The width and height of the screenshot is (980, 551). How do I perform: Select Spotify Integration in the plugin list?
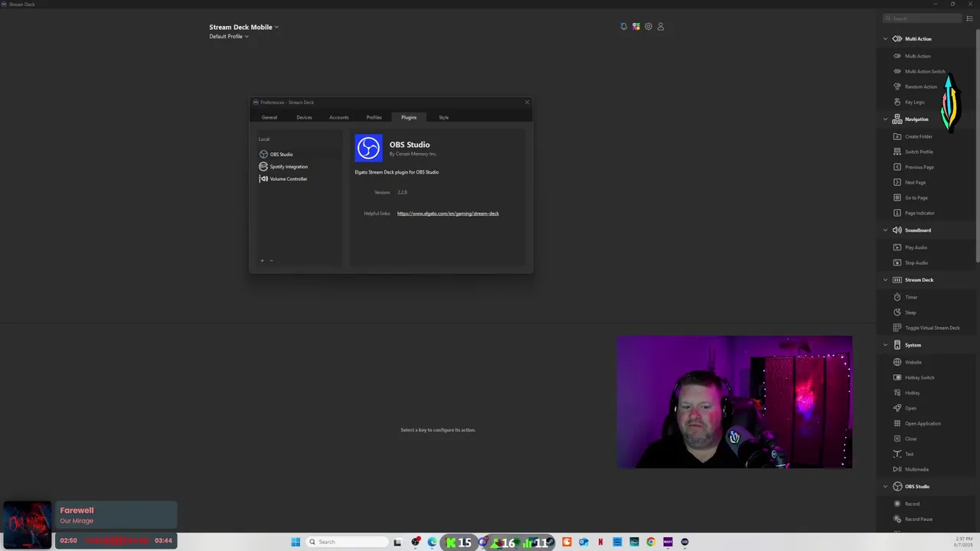point(299,167)
